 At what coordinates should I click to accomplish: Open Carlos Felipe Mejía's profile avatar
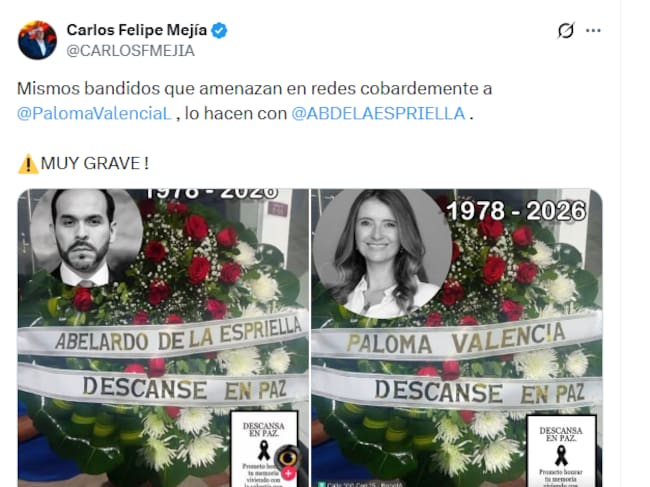[37, 40]
